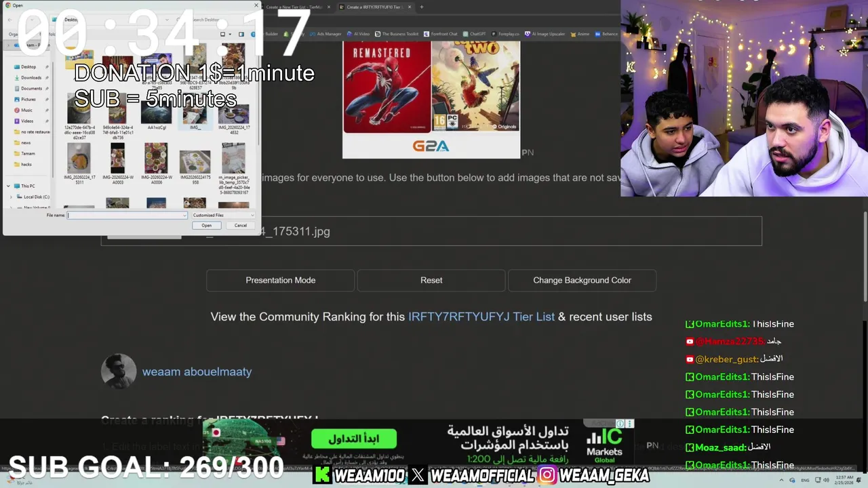This screenshot has height=488, width=868.
Task: Open the Videos folder in sidebar
Action: coord(26,121)
